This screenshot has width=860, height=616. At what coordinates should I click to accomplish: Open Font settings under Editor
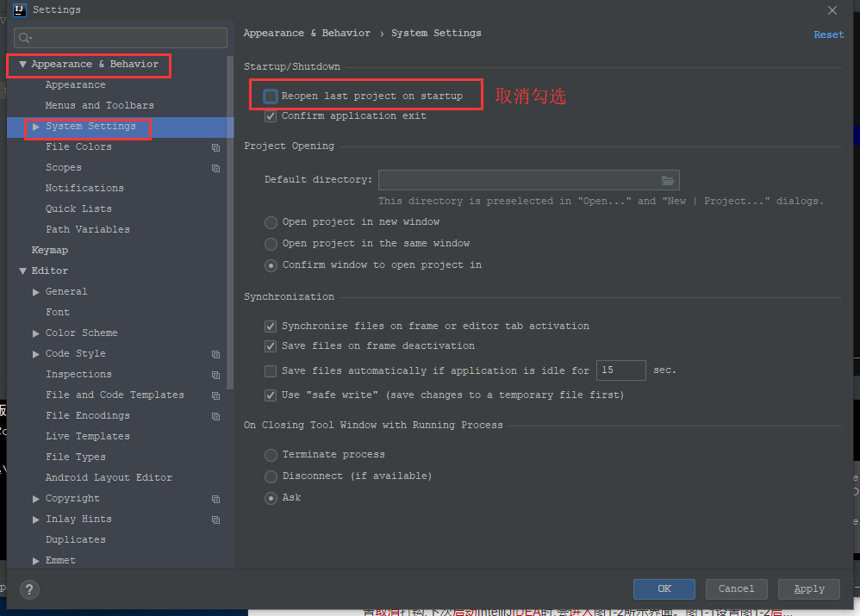click(x=58, y=312)
